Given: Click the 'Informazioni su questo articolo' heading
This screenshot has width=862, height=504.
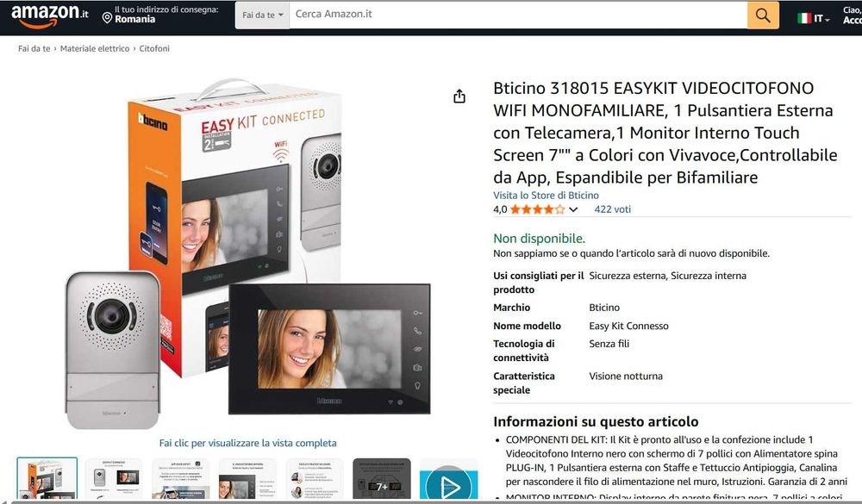Looking at the screenshot, I should point(596,421).
